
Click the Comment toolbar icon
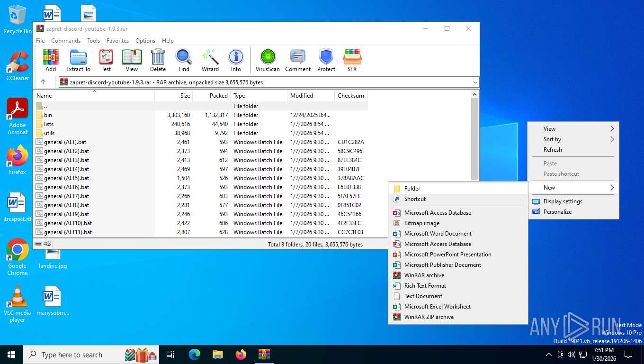click(x=298, y=60)
